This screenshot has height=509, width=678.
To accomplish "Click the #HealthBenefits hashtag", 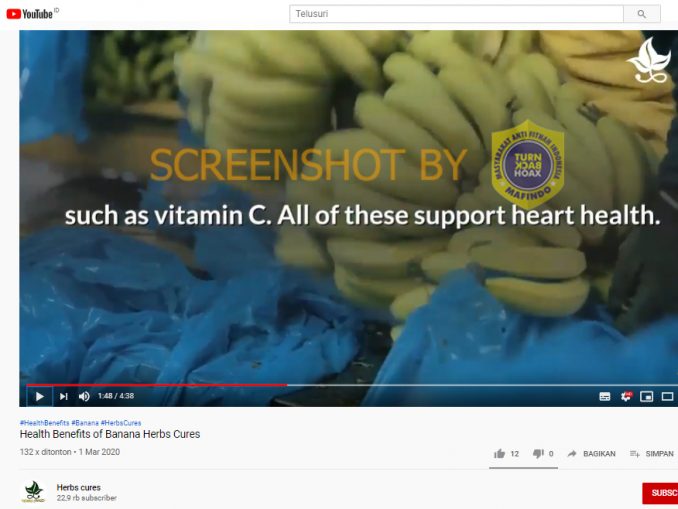I will [x=44, y=423].
